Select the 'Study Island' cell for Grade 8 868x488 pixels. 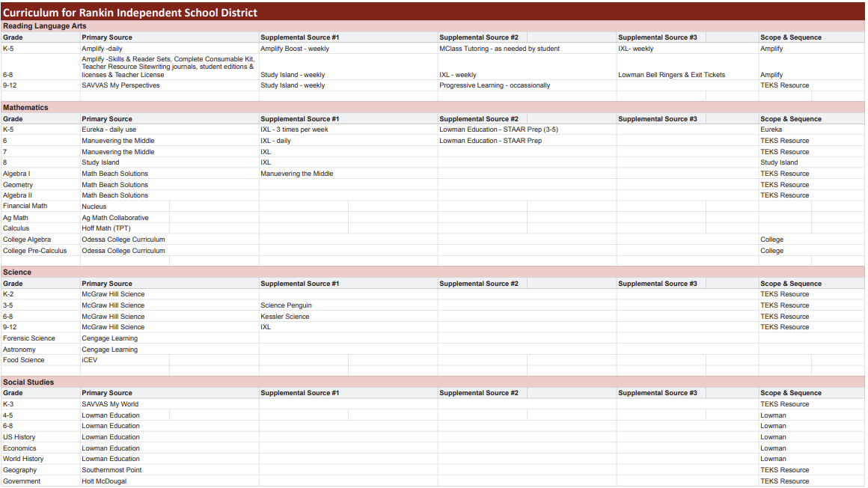click(x=102, y=162)
